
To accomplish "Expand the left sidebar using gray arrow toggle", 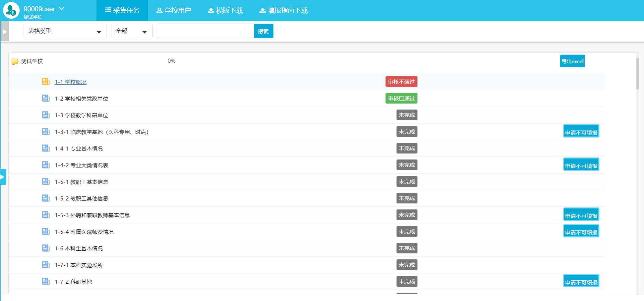I will (5, 31).
